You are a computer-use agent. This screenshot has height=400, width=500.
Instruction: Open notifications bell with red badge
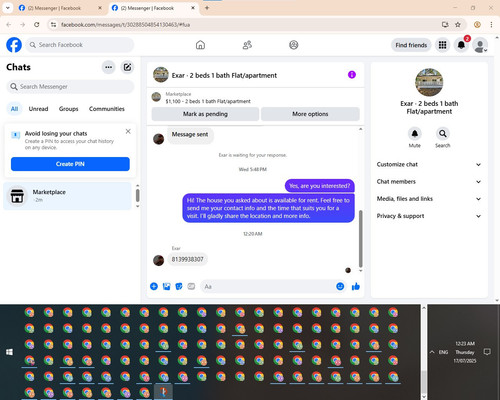tap(461, 45)
